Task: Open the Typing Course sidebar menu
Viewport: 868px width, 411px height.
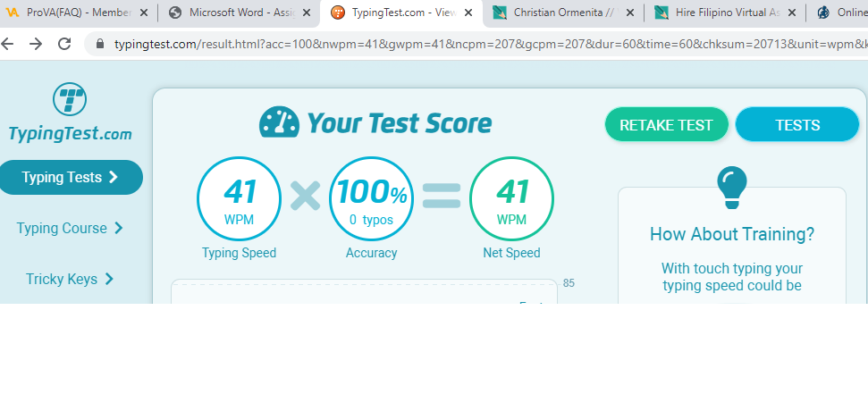Action: [70, 228]
